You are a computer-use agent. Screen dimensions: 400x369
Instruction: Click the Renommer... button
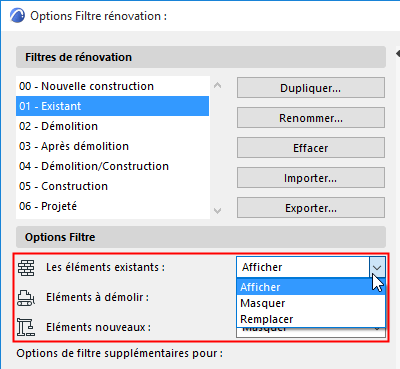[311, 118]
